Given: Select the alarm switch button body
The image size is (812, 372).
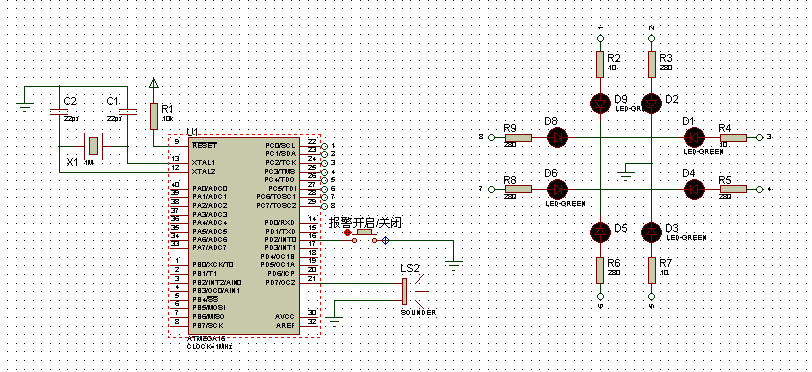Looking at the screenshot, I should (x=366, y=237).
